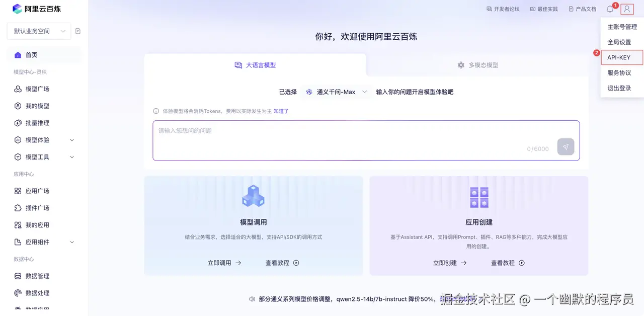644x316 pixels.
Task: Open the document icon beside 默认业务空间
Action: 78,31
